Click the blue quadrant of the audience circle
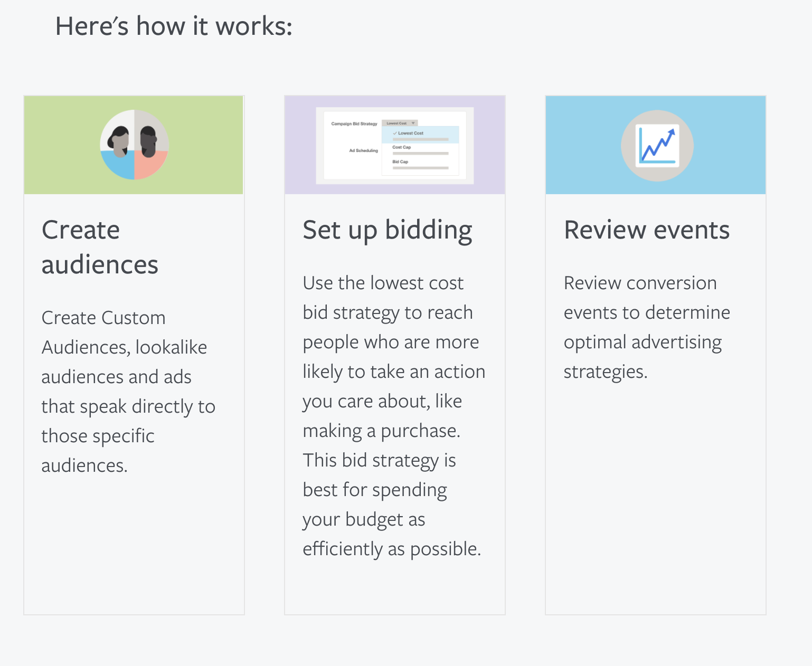 pos(118,166)
